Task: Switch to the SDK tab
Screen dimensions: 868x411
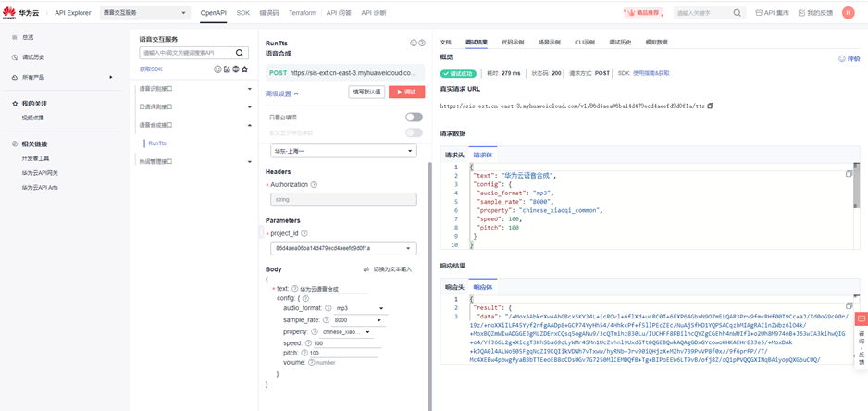Action: (x=243, y=13)
